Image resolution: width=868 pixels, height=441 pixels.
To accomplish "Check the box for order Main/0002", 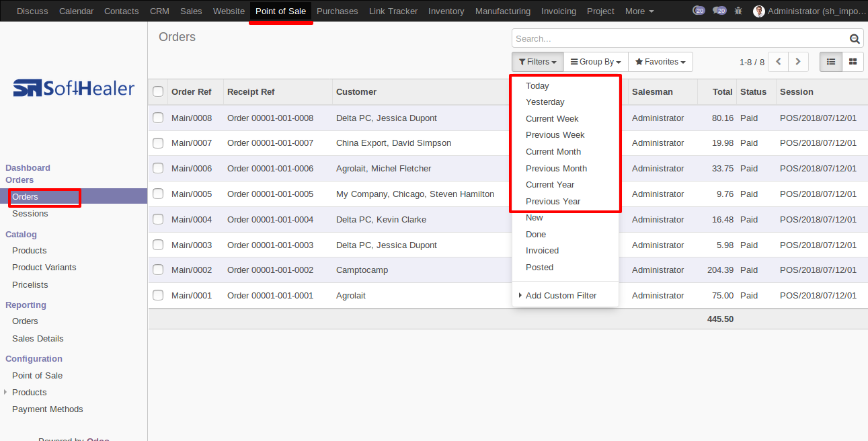I will point(158,270).
